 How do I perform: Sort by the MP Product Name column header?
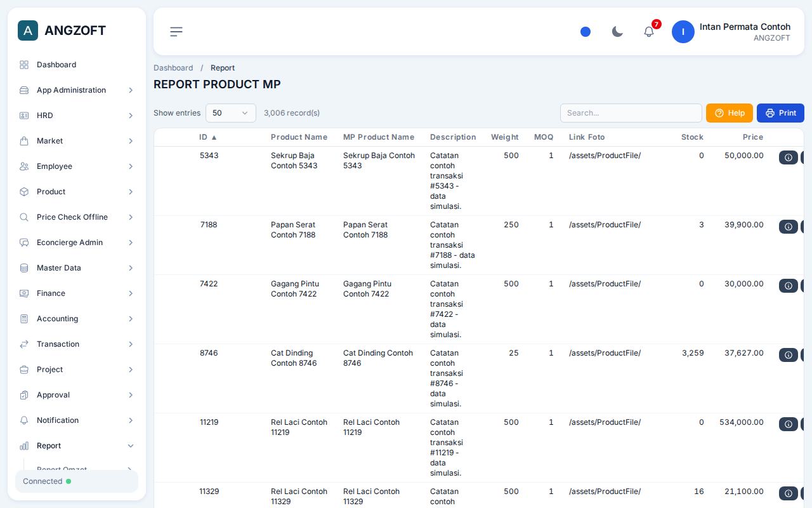click(x=379, y=137)
